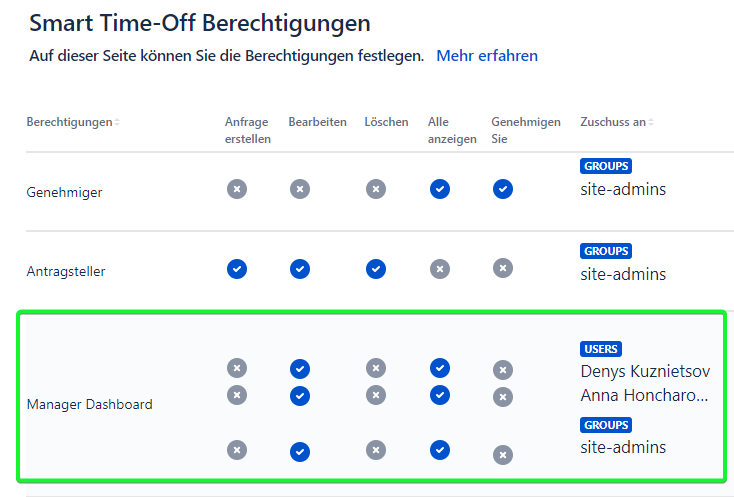Click the blue 'USERS' badge

point(600,349)
